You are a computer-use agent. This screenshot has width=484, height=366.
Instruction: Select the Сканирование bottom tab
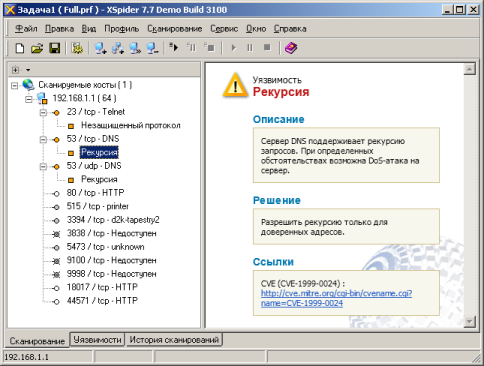[37, 341]
